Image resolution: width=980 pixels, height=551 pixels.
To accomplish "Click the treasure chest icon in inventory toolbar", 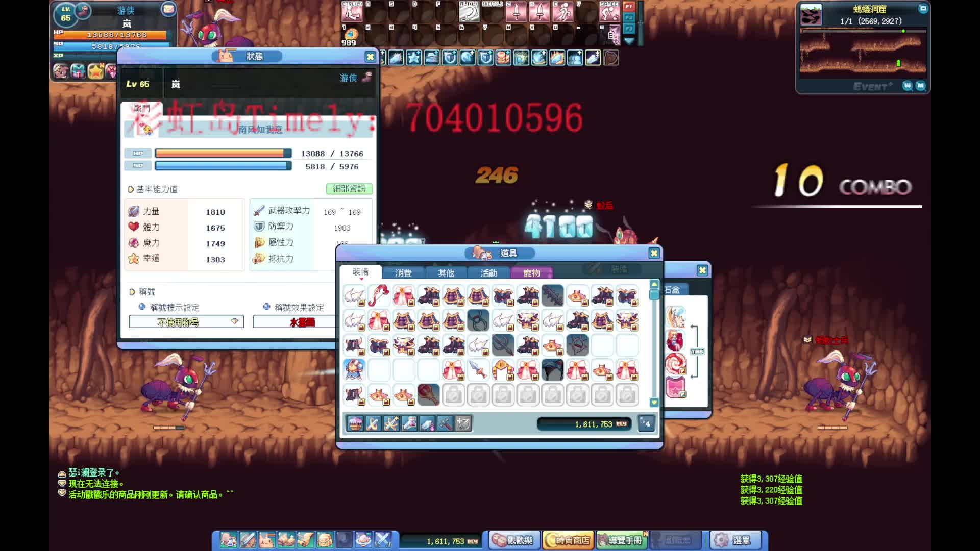I will click(x=355, y=423).
